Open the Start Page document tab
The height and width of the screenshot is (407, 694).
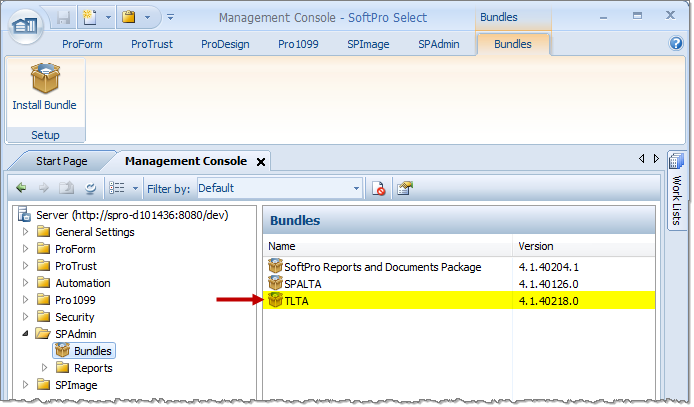(x=62, y=161)
